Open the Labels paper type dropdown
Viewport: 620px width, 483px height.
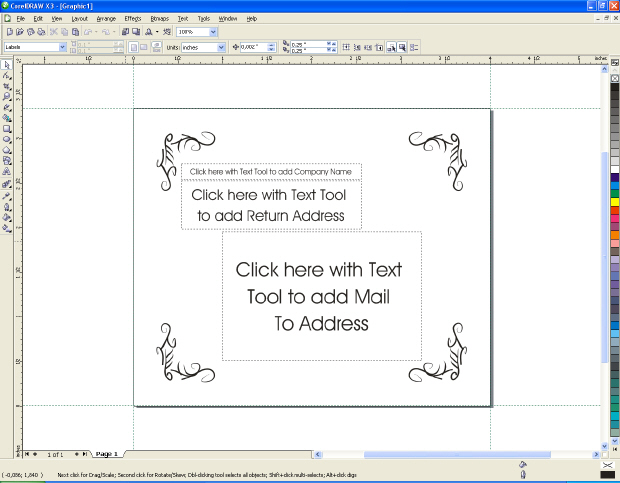[63, 47]
